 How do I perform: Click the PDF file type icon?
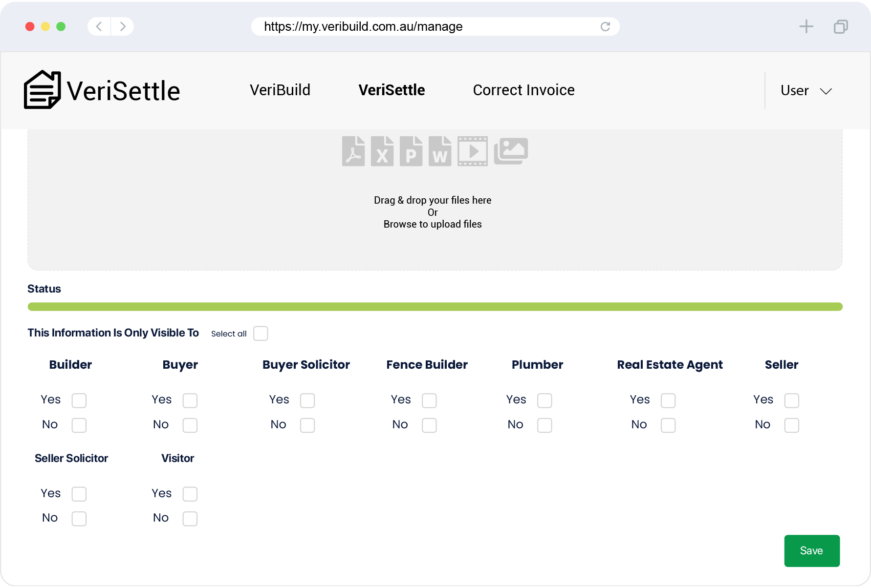point(353,151)
